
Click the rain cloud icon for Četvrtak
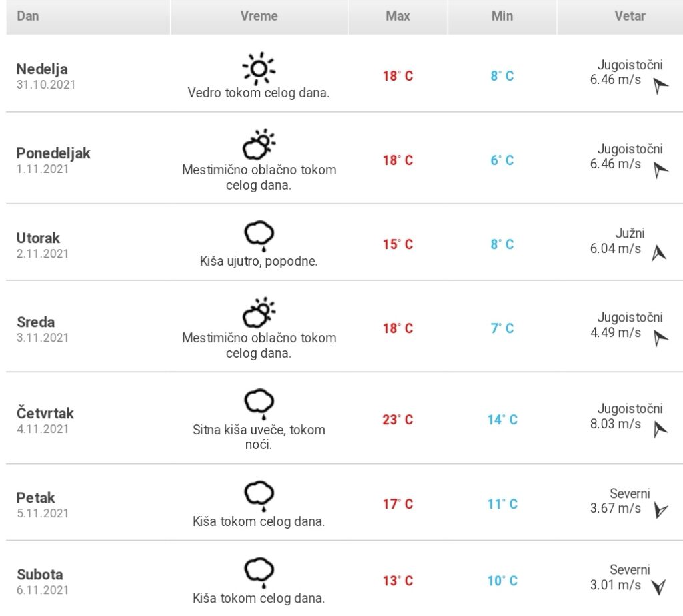click(259, 404)
